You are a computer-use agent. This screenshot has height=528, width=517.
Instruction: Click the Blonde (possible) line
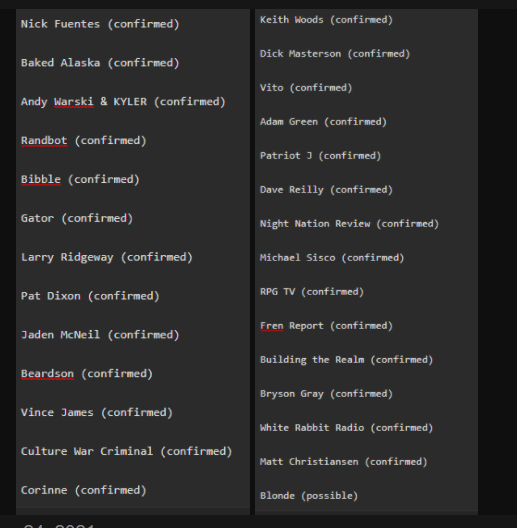(309, 496)
